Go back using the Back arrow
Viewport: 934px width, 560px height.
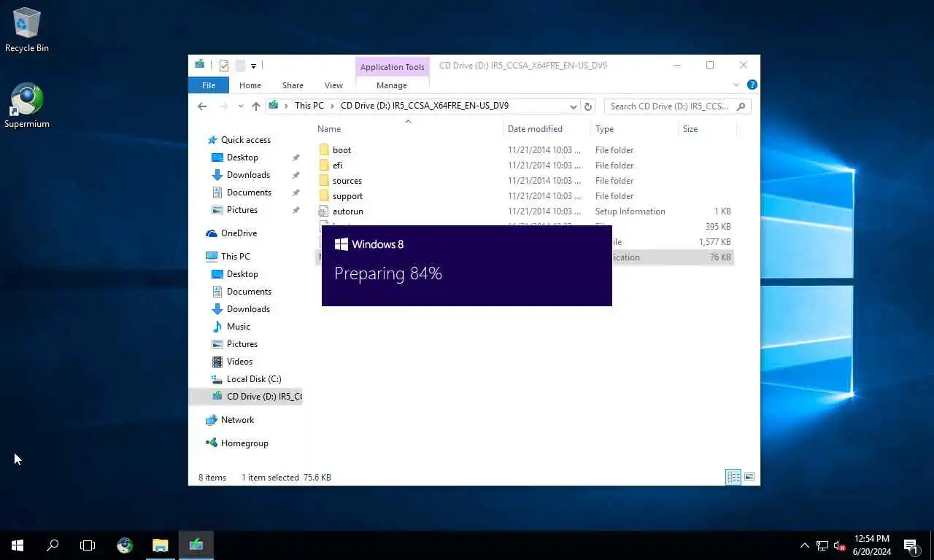[x=202, y=106]
